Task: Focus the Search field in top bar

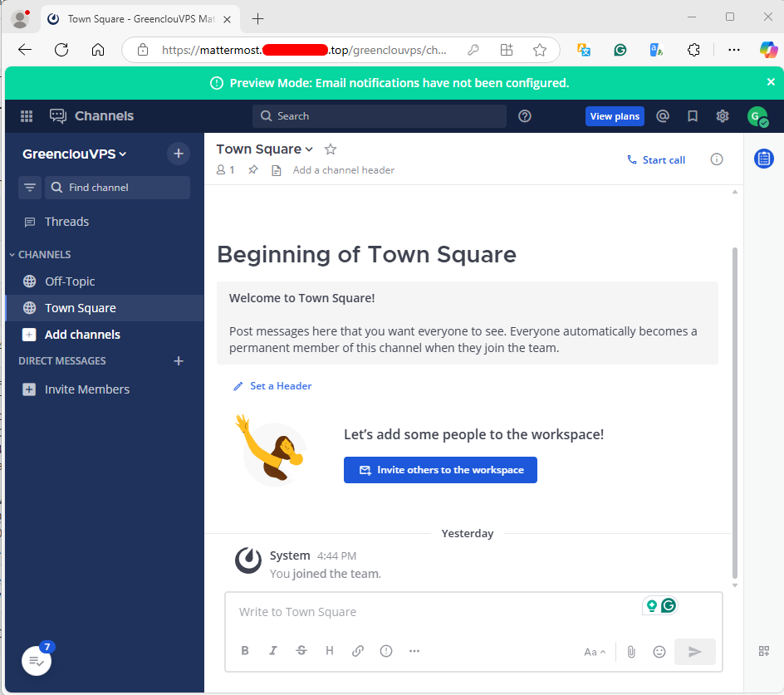Action: (x=380, y=116)
